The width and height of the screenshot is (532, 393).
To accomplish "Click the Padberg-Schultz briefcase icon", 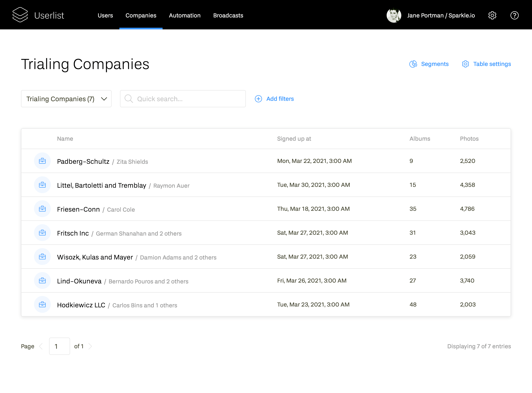I will (42, 161).
